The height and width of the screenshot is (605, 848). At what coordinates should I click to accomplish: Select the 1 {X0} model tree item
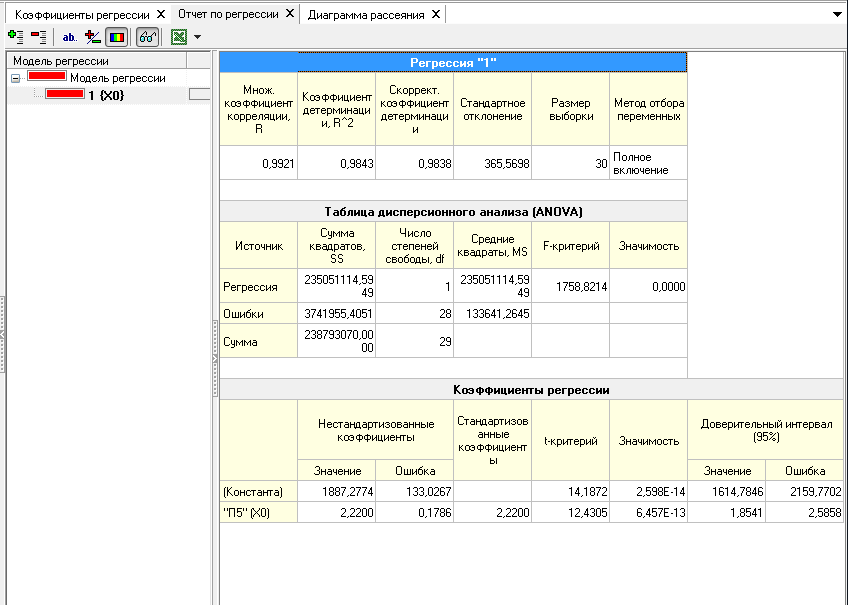click(106, 96)
